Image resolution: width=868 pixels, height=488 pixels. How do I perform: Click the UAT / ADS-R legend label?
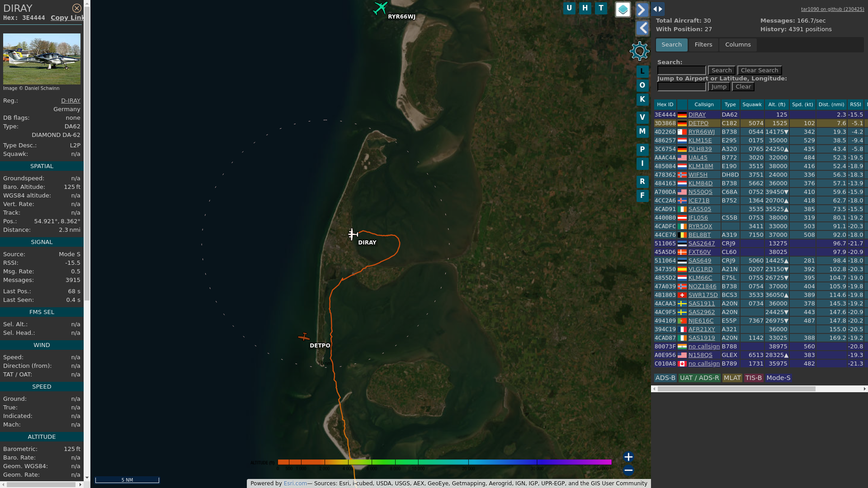coord(699,378)
